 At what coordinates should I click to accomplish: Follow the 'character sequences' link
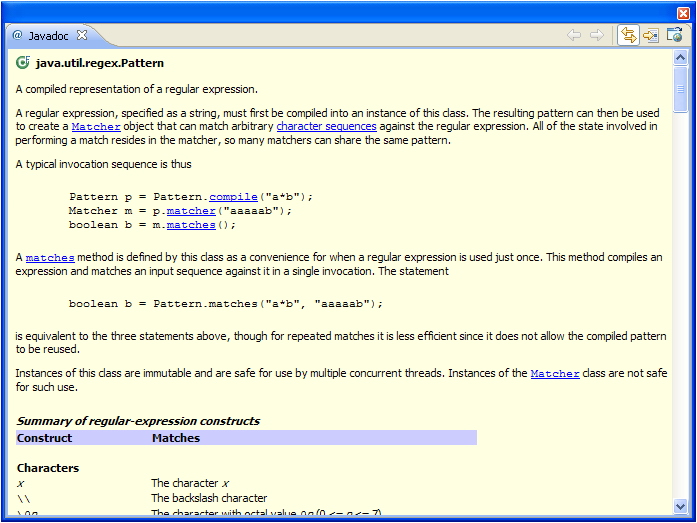pyautogui.click(x=326, y=126)
